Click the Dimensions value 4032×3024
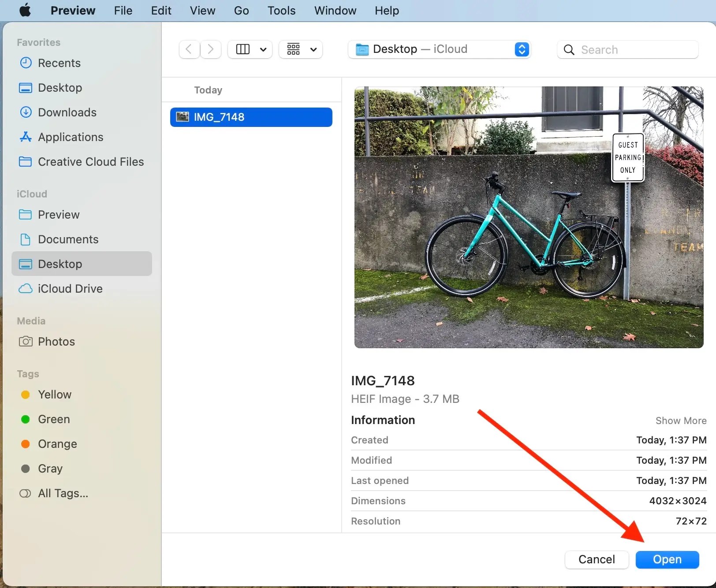 click(x=678, y=501)
